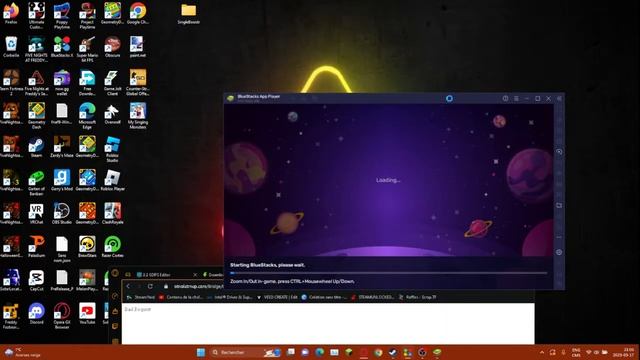Select the Obscure desktop icon
Image resolution: width=640 pixels, height=360 pixels.
coord(112,47)
